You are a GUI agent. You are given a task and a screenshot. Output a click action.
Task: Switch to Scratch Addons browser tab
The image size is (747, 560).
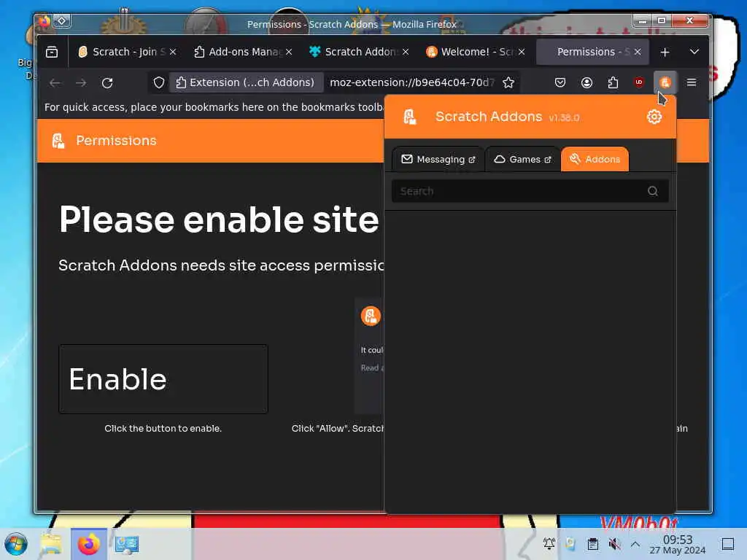pos(359,52)
